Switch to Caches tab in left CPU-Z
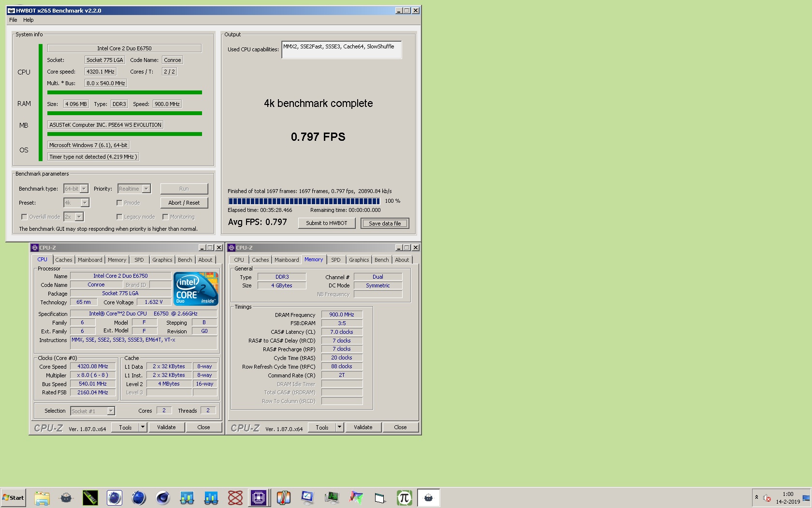Viewport: 812px width, 508px height. 63,260
